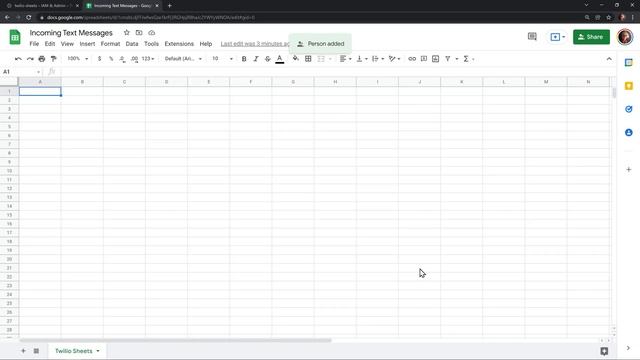The image size is (640, 360).
Task: Insert a chart
Action: [436, 59]
